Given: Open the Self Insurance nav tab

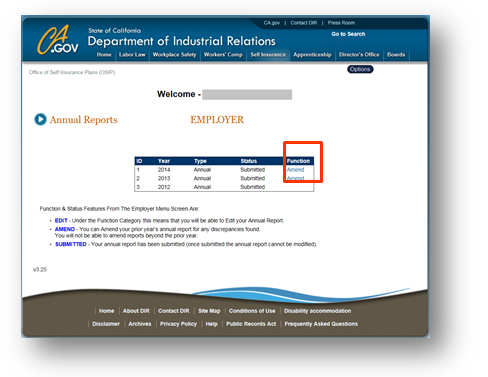Looking at the screenshot, I should click(268, 55).
